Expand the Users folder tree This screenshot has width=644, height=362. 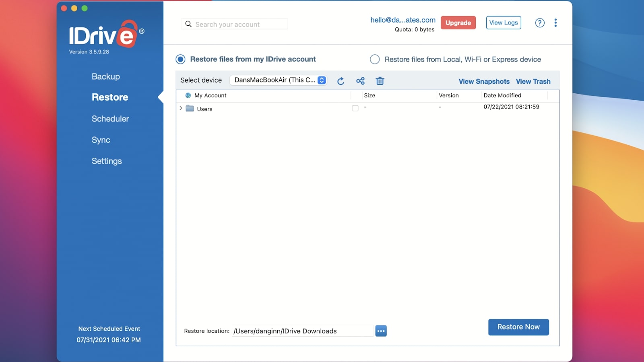[180, 108]
